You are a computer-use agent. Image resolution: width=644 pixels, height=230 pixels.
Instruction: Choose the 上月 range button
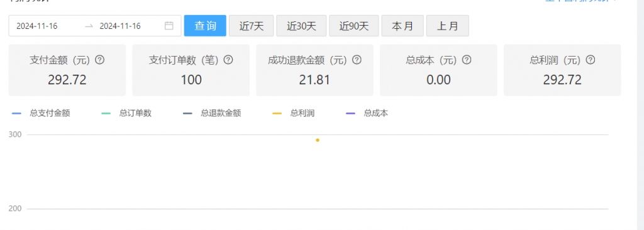[x=448, y=26]
